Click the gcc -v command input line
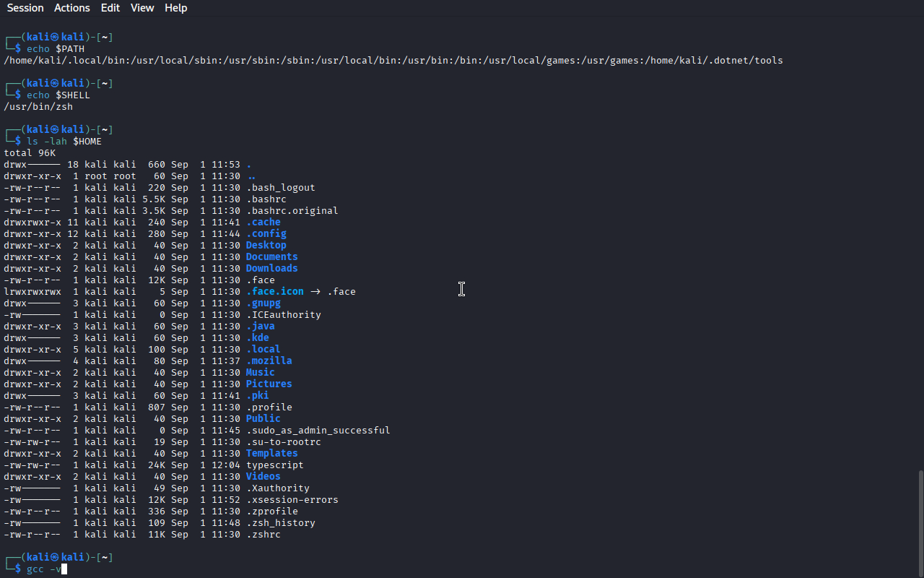The image size is (924, 578). click(44, 569)
